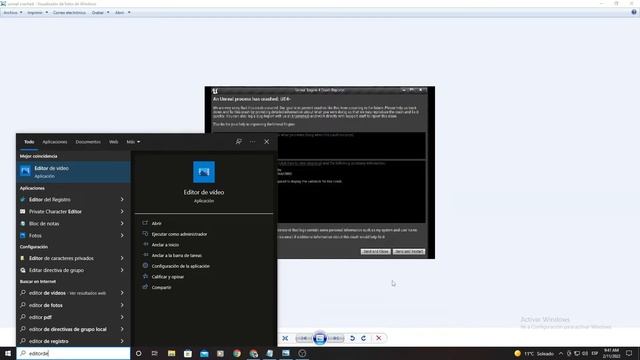Expand Editor de caracteres privados arrow
Image resolution: width=640 pixels, height=360 pixels.
(x=122, y=258)
